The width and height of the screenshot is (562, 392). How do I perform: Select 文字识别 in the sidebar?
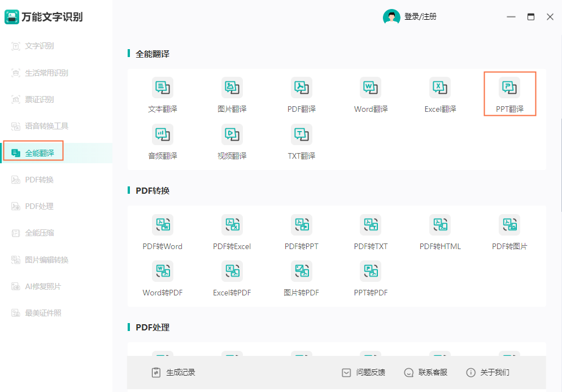point(56,46)
